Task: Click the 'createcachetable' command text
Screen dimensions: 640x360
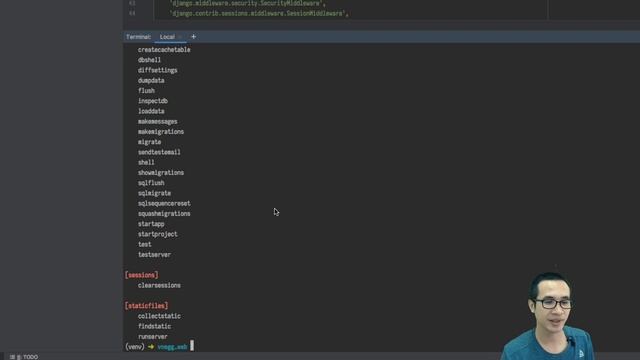Action: coord(164,50)
